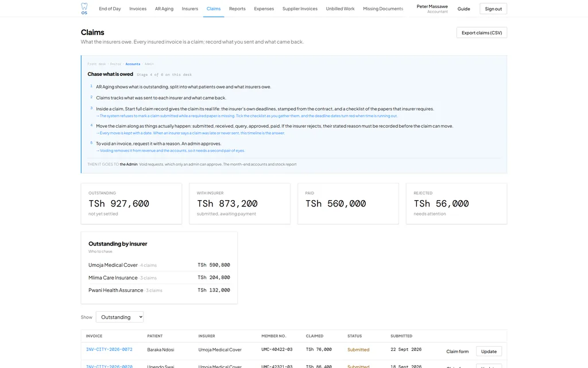Click the Status column header
This screenshot has height=368, width=588.
pyautogui.click(x=355, y=336)
